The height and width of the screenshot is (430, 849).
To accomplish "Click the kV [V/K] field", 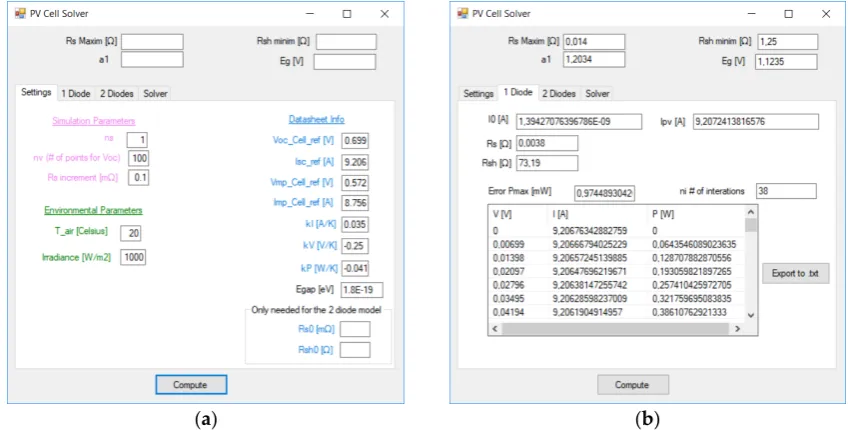I will (355, 246).
